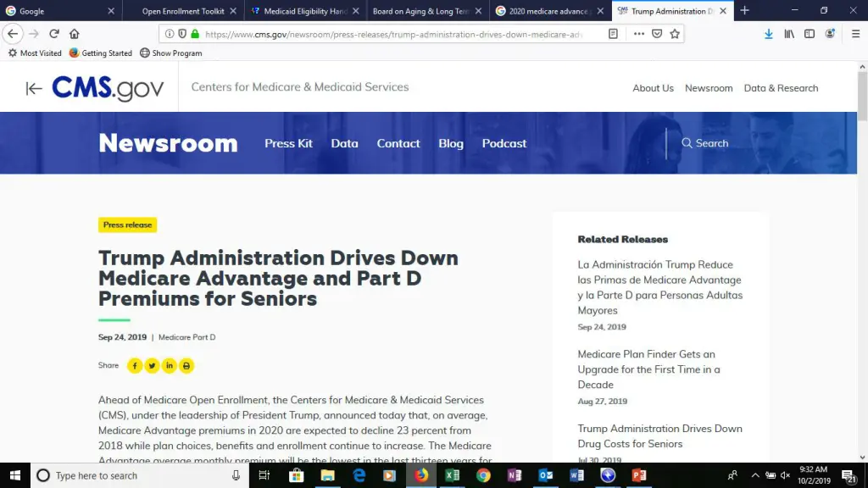Click the muted volume tray icon
868x488 pixels.
(x=785, y=475)
